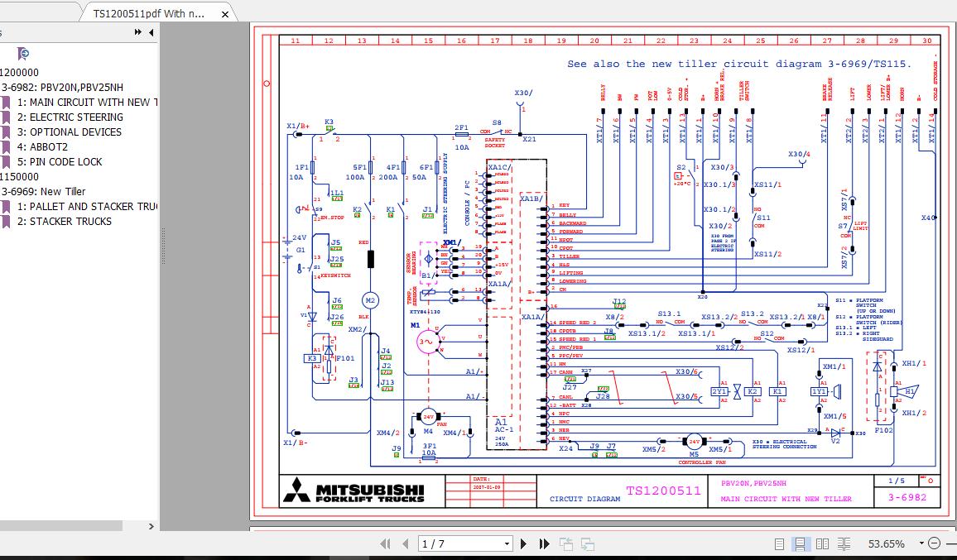Expand panel options via double-chevron button

click(137, 31)
